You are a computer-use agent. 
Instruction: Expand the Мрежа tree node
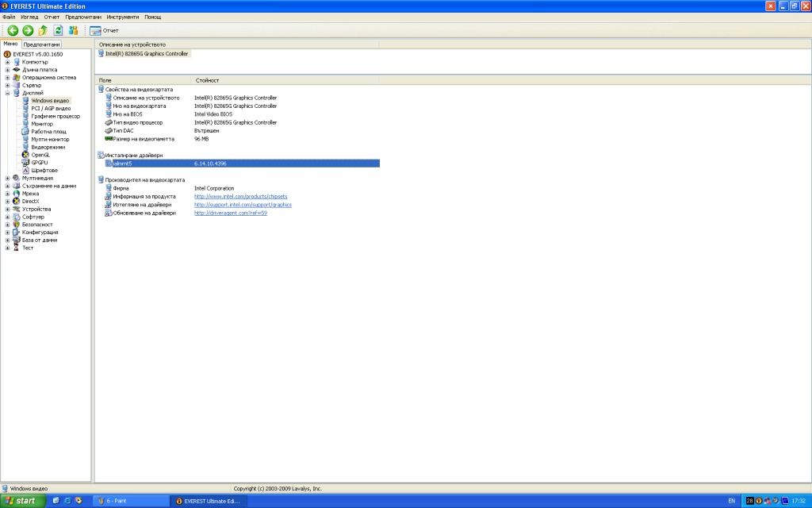pyautogui.click(x=7, y=194)
